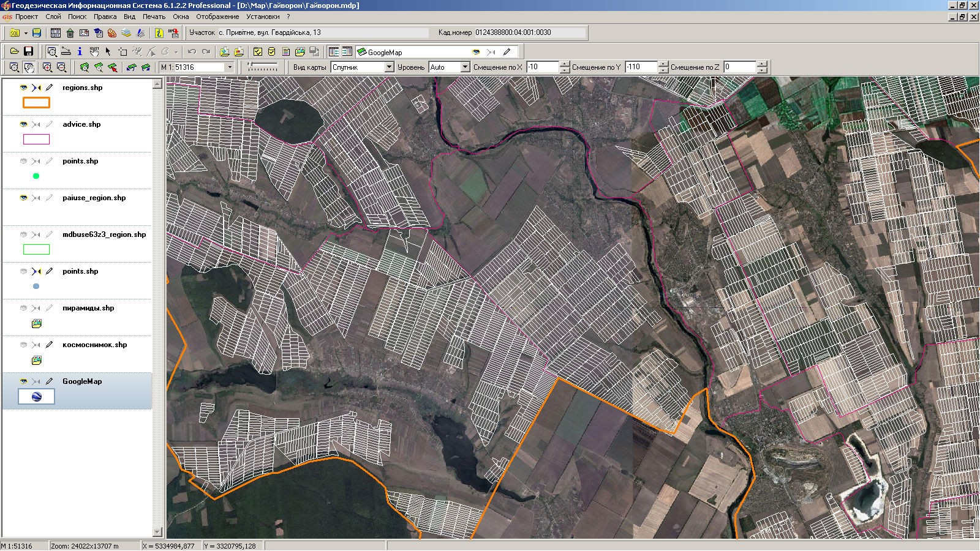
Task: Click the orange regions.shp style swatch
Action: 36,103
